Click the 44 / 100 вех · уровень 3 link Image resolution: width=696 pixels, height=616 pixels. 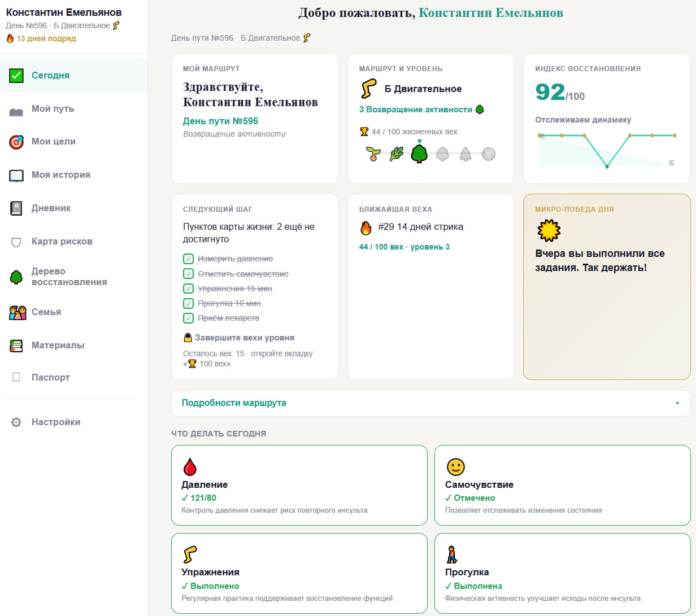(x=404, y=247)
